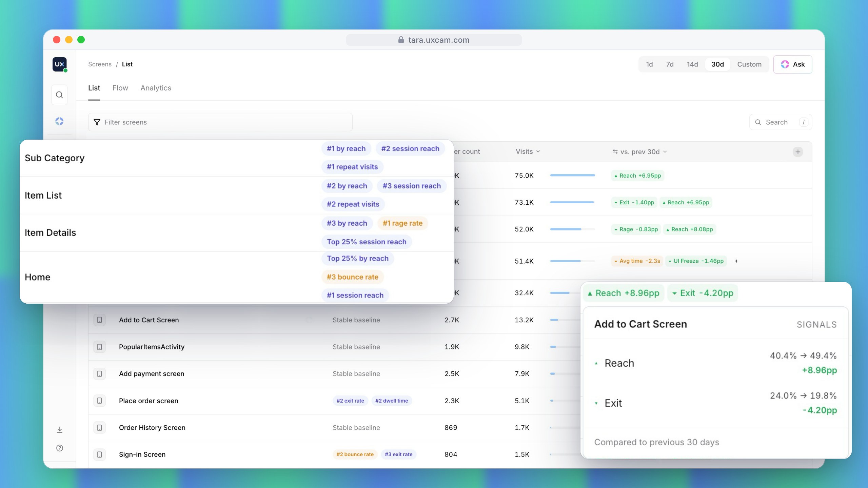Select the Custom time range
This screenshot has width=868, height=488.
(x=749, y=64)
